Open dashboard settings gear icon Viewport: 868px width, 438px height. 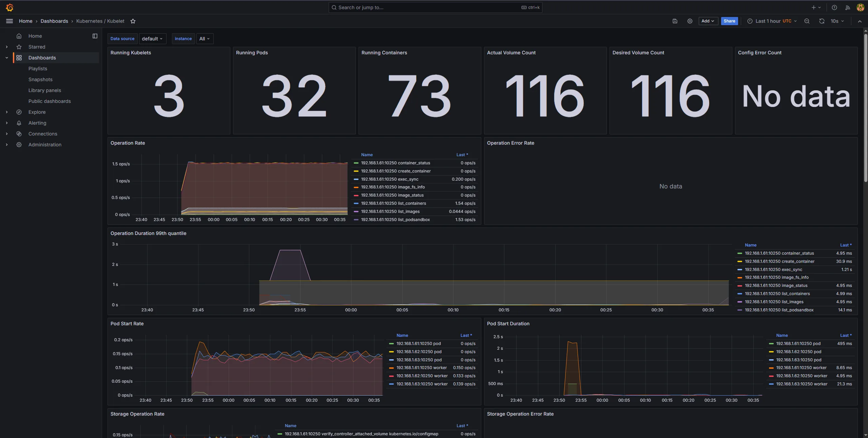[x=690, y=21]
